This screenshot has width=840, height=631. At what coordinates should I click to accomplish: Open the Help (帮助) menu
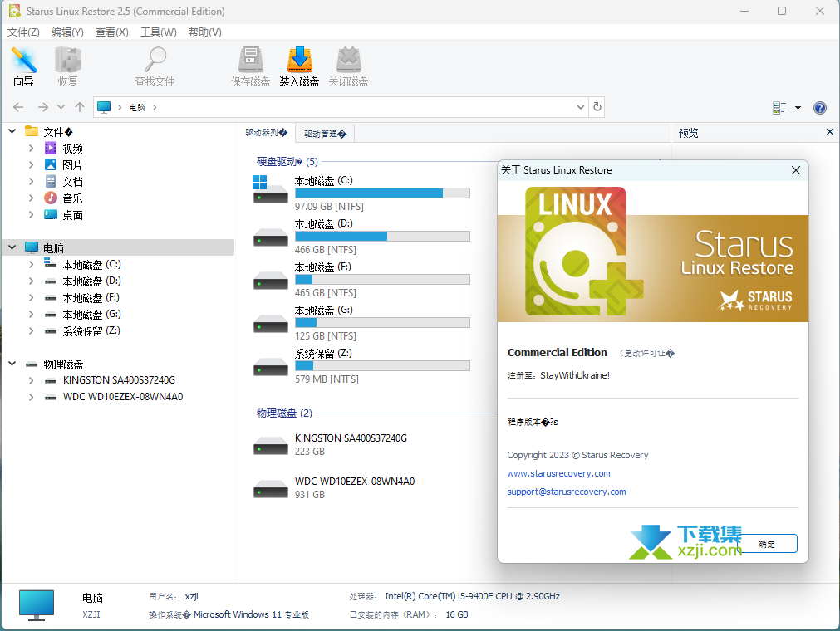point(205,32)
